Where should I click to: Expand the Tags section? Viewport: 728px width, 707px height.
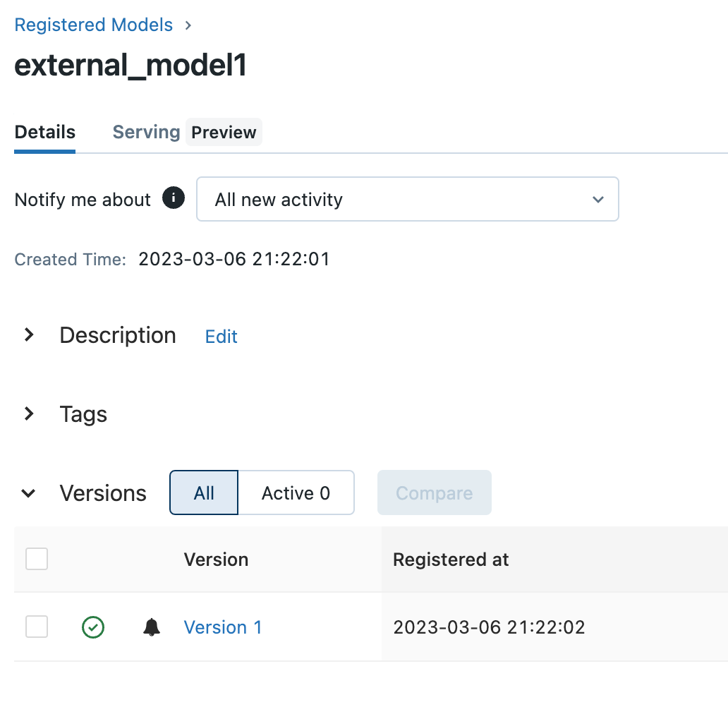(28, 414)
